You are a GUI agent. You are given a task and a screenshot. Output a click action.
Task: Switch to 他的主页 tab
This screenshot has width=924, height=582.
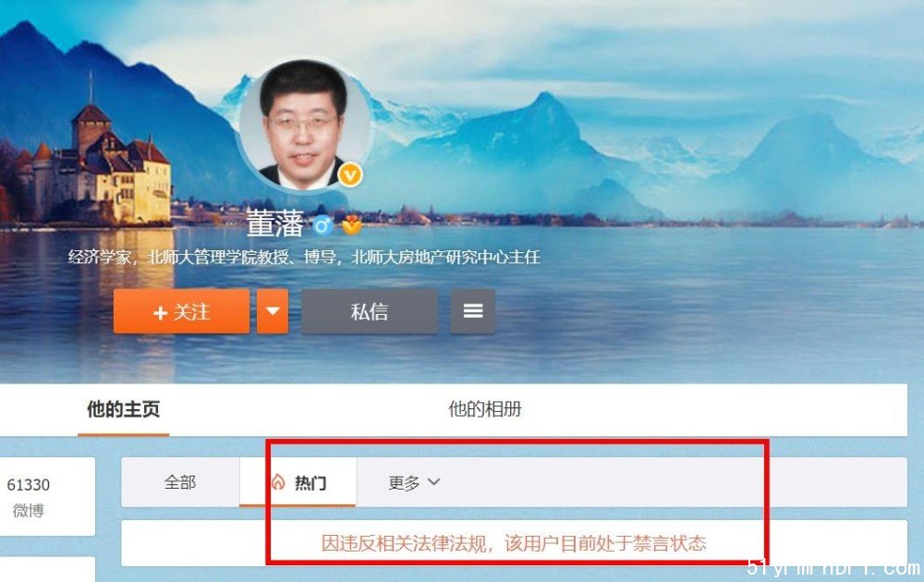(x=123, y=409)
